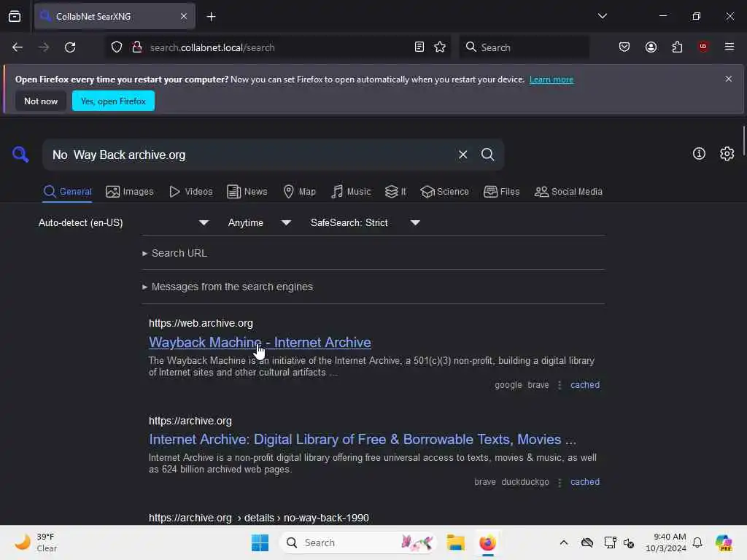The width and height of the screenshot is (747, 560).
Task: Show hidden system tray icons
Action: tap(564, 542)
